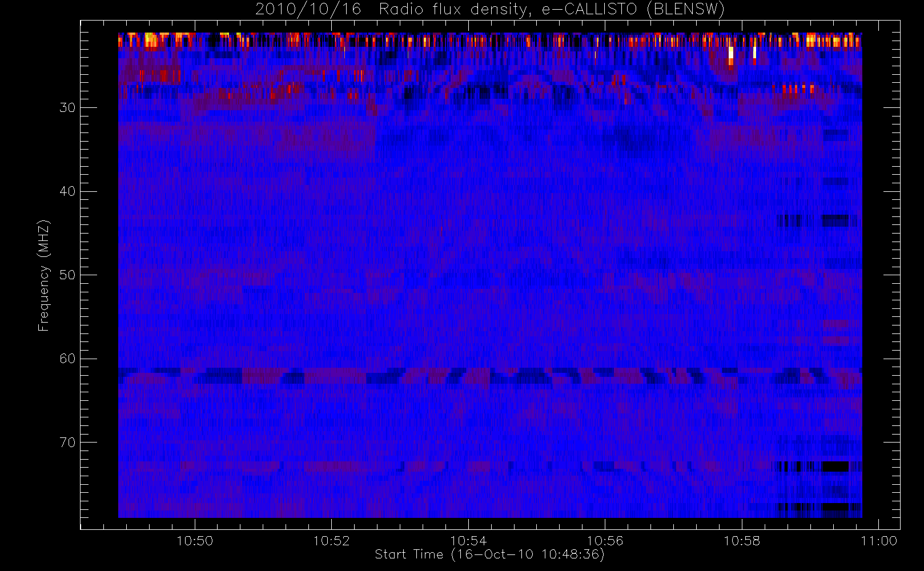Click the y-axis tick label '60'

coord(67,359)
